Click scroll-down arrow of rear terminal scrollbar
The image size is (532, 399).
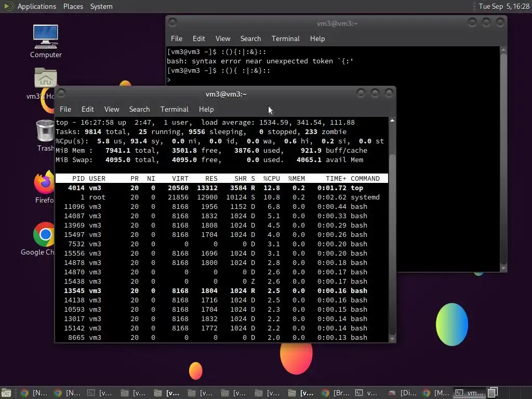(x=503, y=268)
